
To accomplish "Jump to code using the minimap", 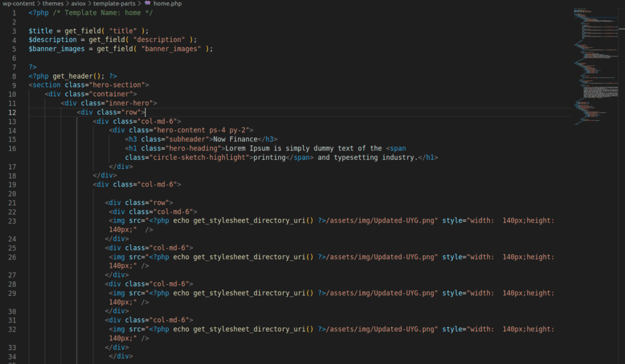I will [596, 61].
